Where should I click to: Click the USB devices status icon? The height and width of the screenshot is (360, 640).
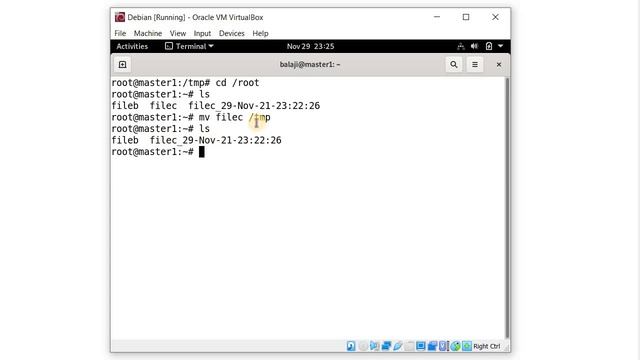[x=398, y=346]
